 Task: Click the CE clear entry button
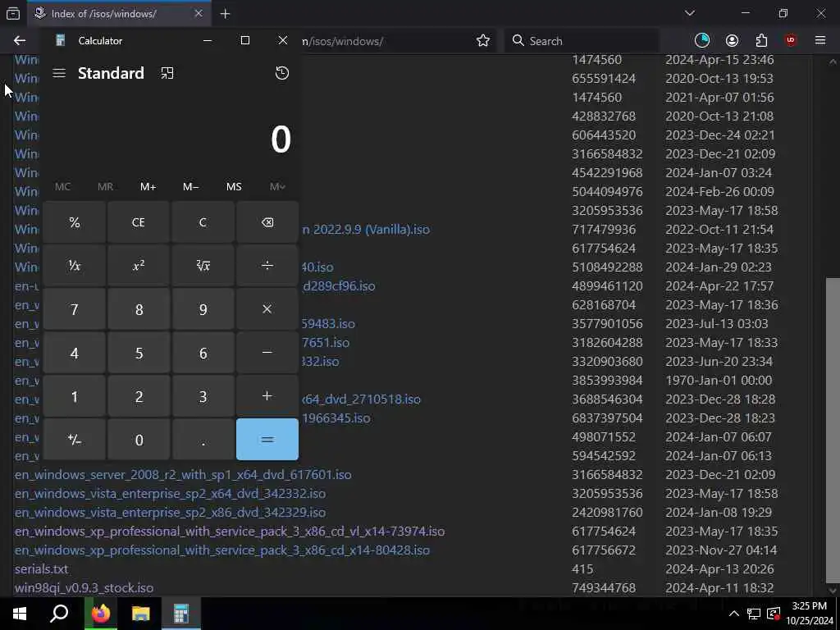[x=138, y=222]
